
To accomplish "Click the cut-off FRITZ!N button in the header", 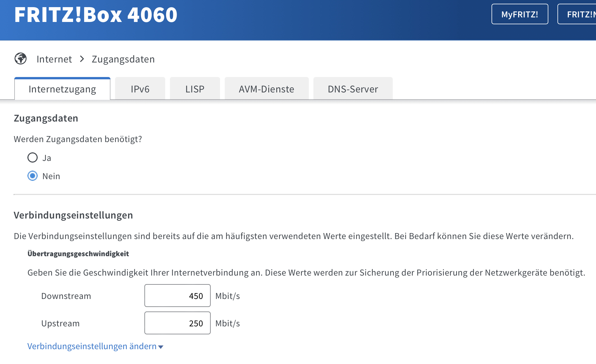I will pos(577,14).
